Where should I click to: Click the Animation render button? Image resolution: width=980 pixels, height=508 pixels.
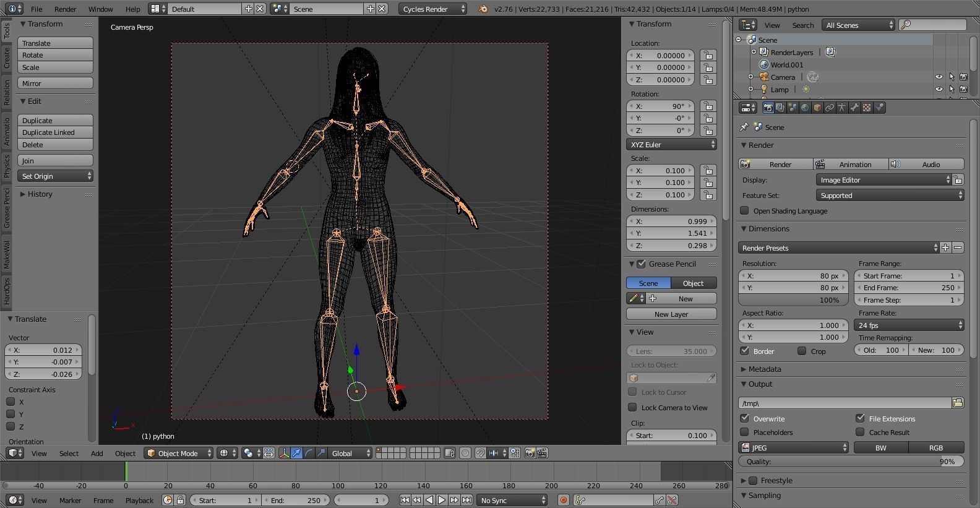(851, 164)
